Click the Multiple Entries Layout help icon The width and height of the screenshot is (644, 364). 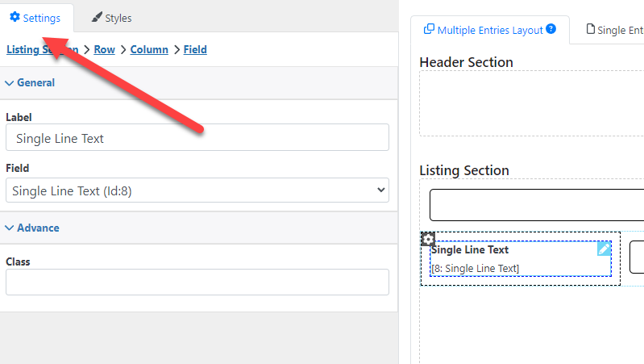551,29
